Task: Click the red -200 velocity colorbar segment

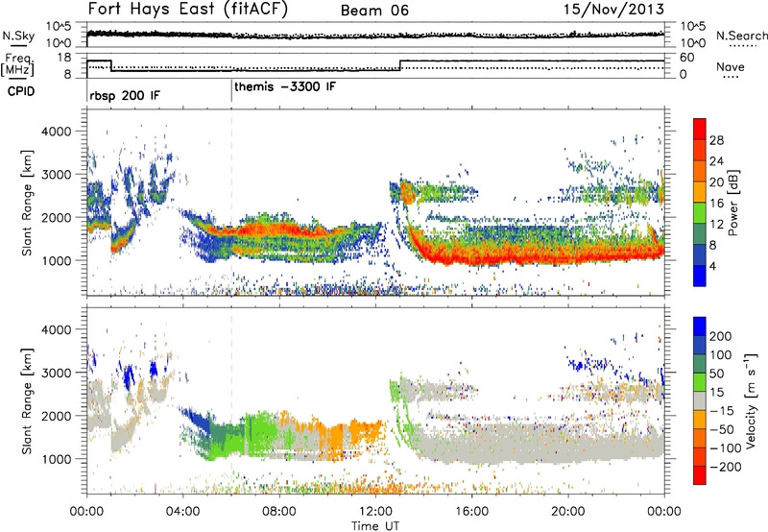Action: [x=700, y=475]
